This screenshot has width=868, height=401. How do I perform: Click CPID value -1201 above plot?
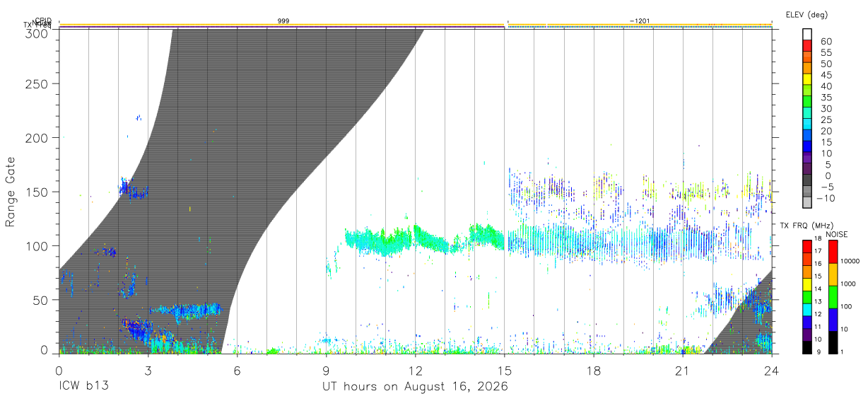[640, 22]
